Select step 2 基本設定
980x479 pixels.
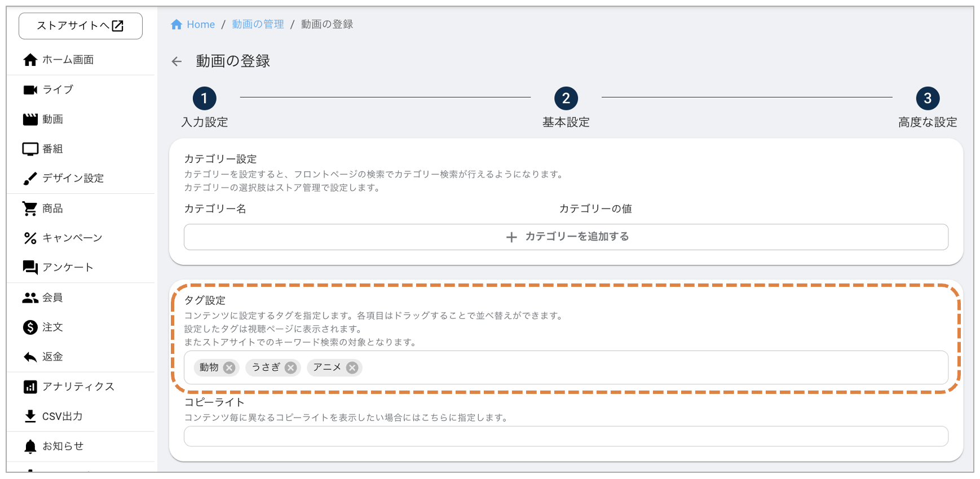point(566,107)
